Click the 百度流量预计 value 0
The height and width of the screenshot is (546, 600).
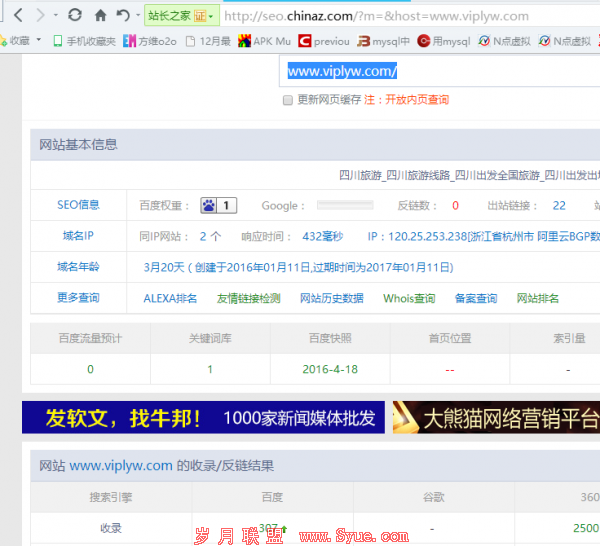90,369
